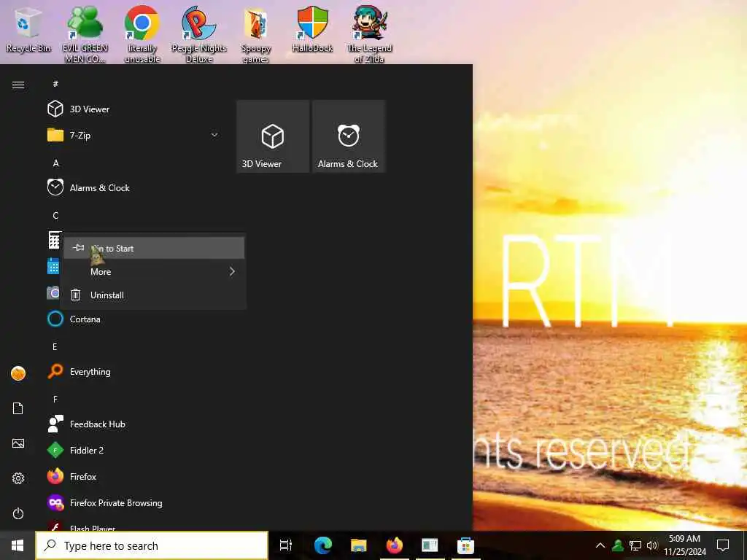Screen dimensions: 747x560
Task: Open the Recycle Bin desktop icon
Action: point(28,31)
